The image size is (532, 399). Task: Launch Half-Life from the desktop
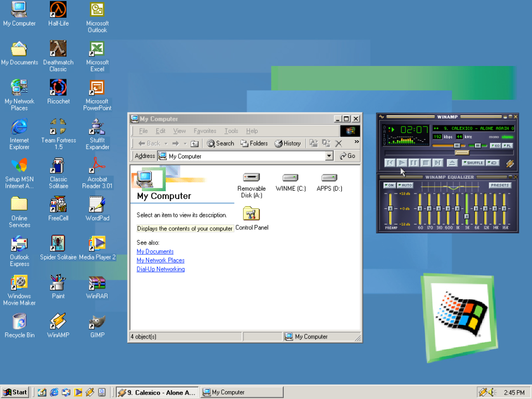click(x=58, y=11)
